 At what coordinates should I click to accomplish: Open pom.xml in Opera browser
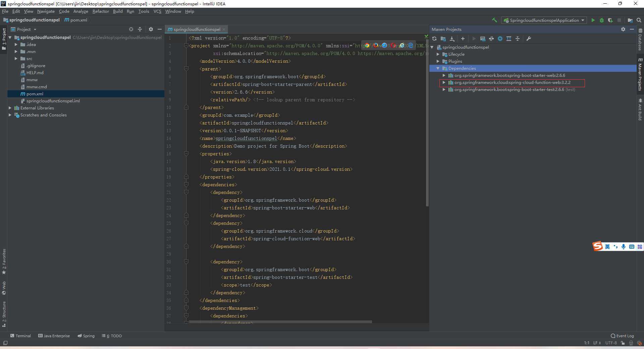point(393,45)
